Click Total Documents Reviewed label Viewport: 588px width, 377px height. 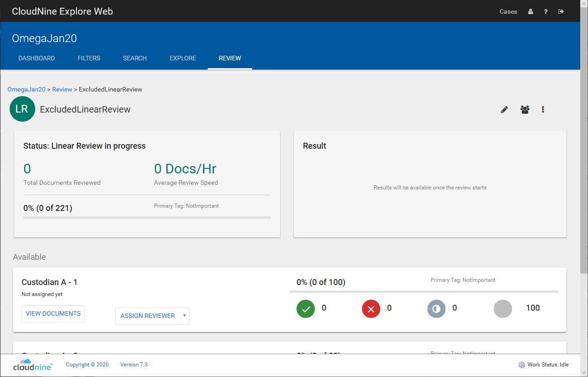62,183
